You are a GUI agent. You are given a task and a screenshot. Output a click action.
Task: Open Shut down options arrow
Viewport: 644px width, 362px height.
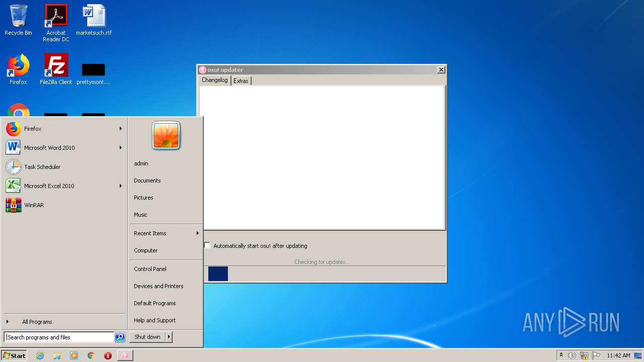pos(169,337)
